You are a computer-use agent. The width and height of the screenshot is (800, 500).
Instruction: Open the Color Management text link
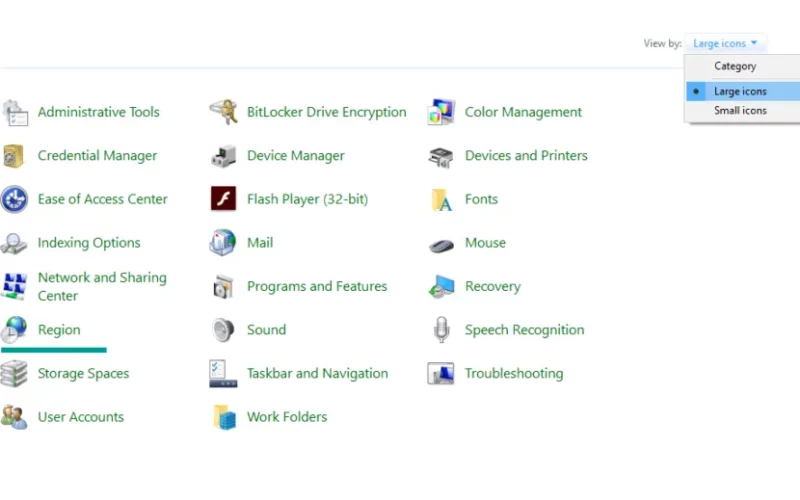tap(523, 112)
